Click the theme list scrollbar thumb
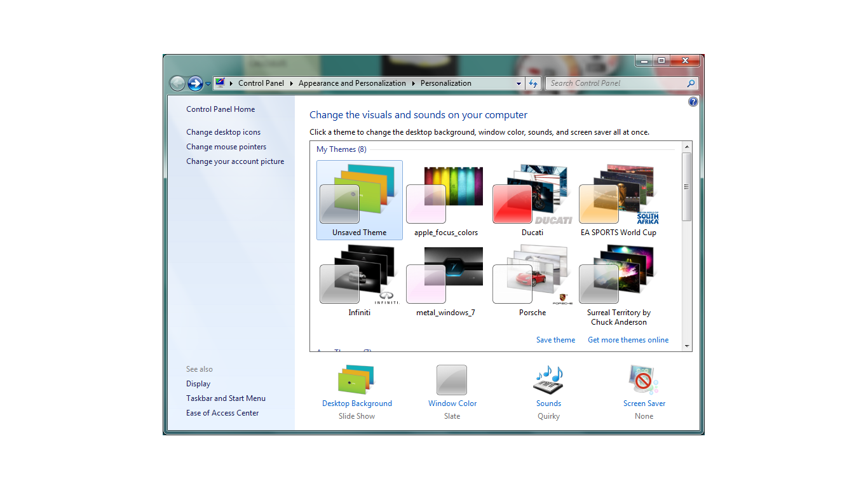 click(x=686, y=187)
